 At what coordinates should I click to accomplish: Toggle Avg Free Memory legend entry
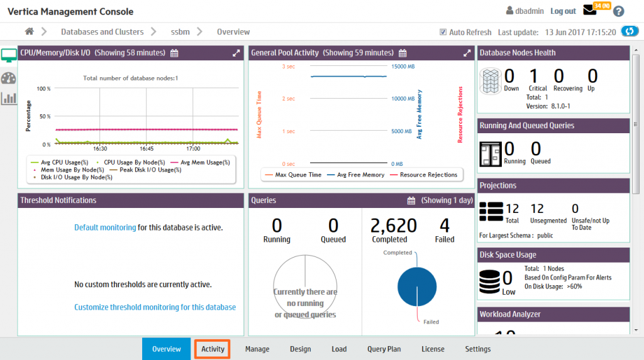[356, 175]
